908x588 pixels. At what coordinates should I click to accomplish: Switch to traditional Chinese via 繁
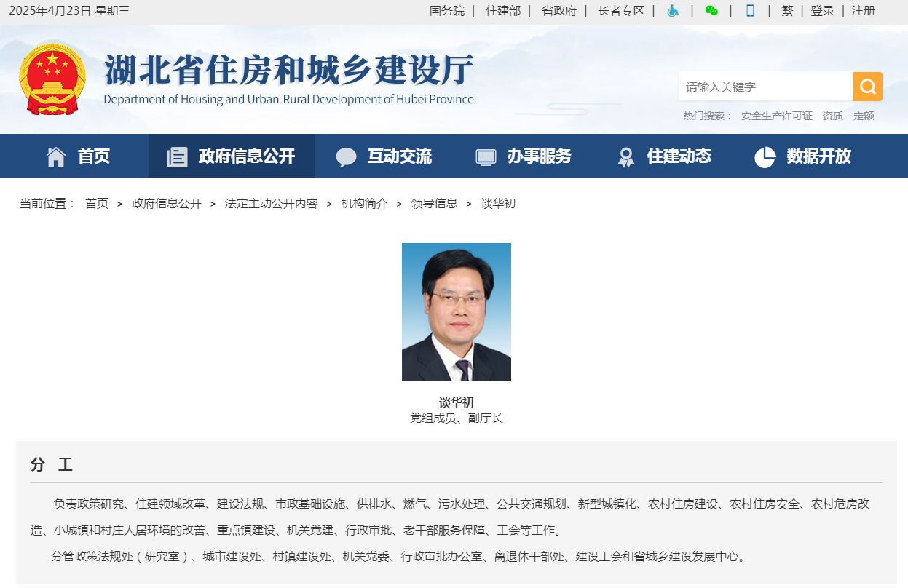(786, 10)
